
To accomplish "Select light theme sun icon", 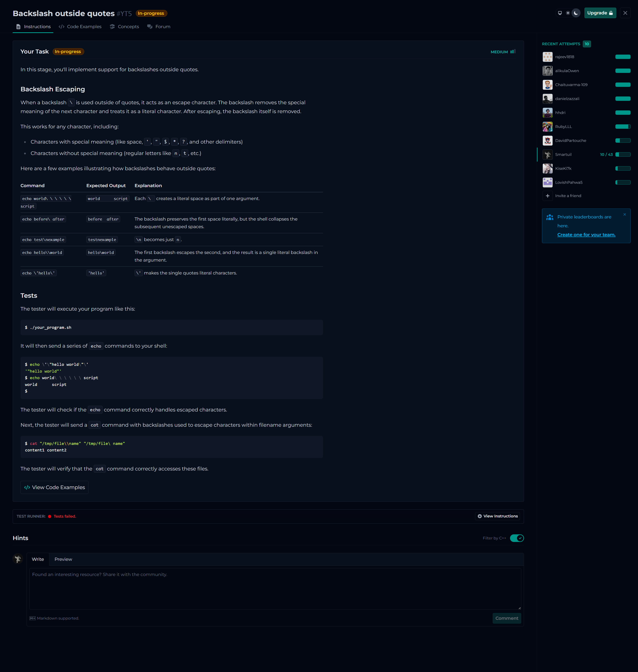I will [x=568, y=13].
